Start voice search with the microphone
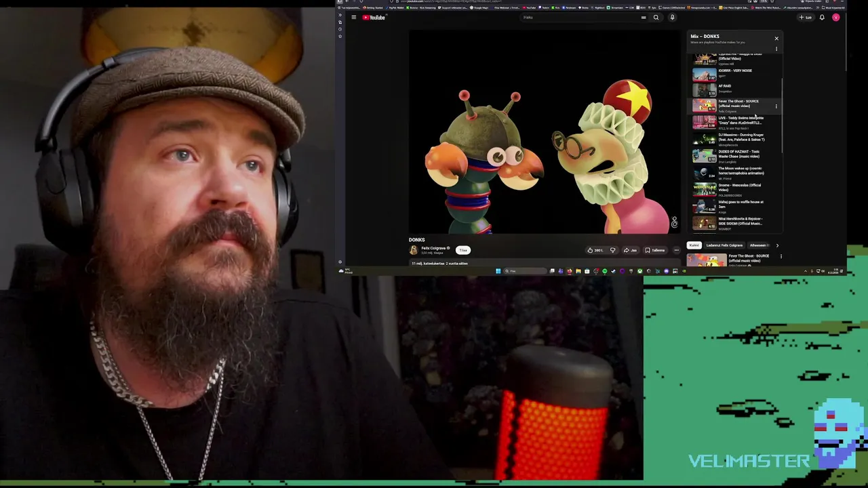Viewport: 868px width, 488px height. click(672, 18)
